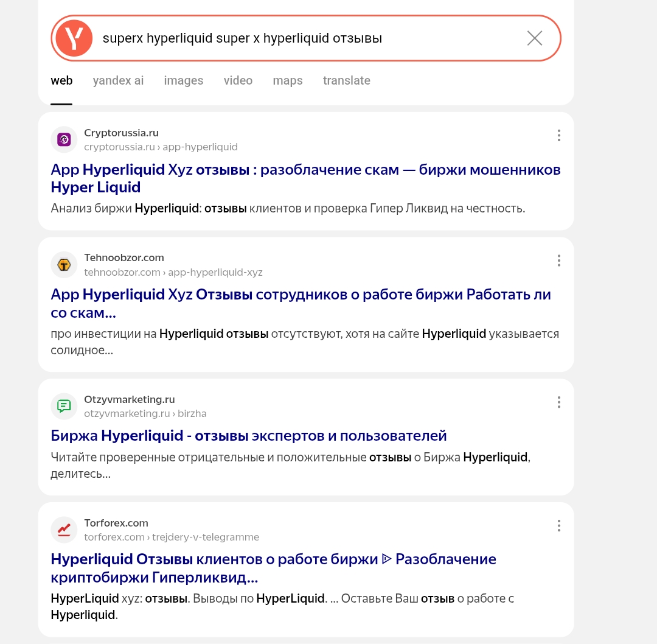Open the maps search tab

[x=287, y=80]
